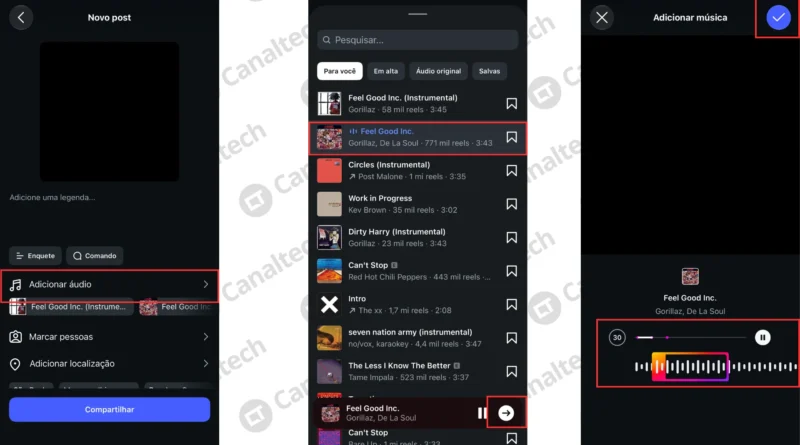
Task: Choose the Intro track by The xx
Action: click(417, 305)
